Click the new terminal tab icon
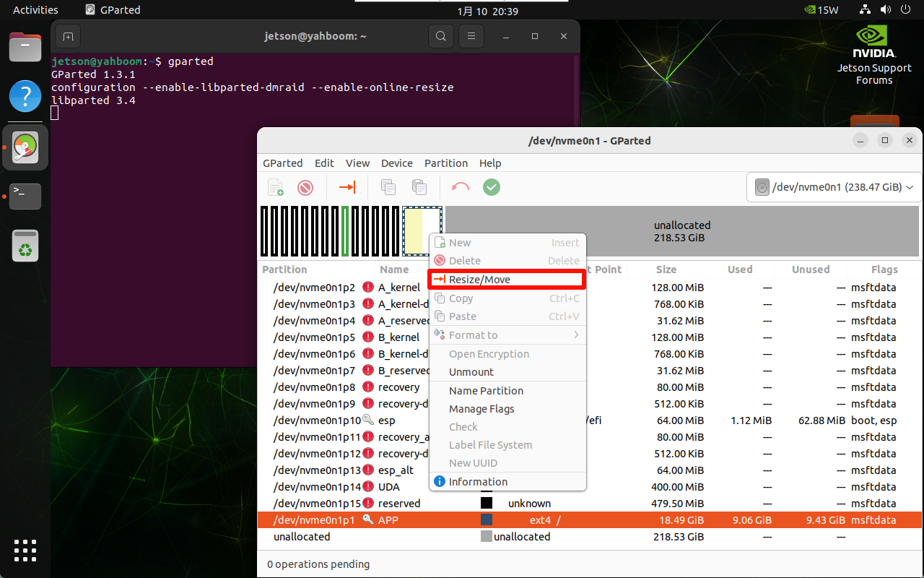The image size is (924, 578). click(x=67, y=36)
